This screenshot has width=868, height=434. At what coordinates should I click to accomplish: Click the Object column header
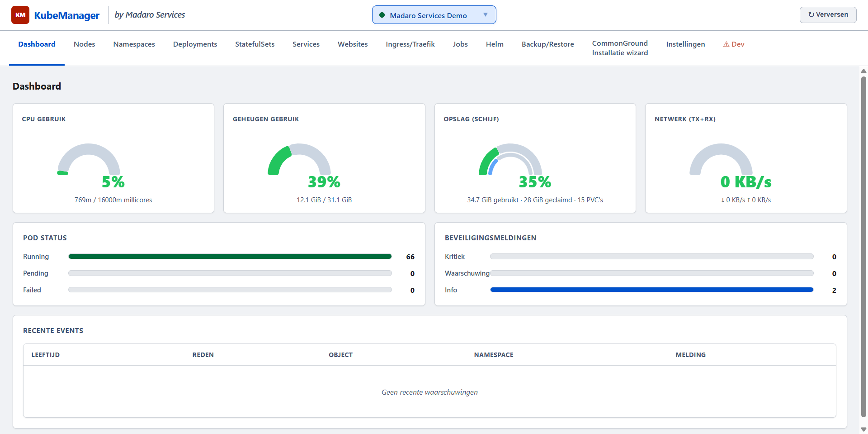(x=341, y=355)
